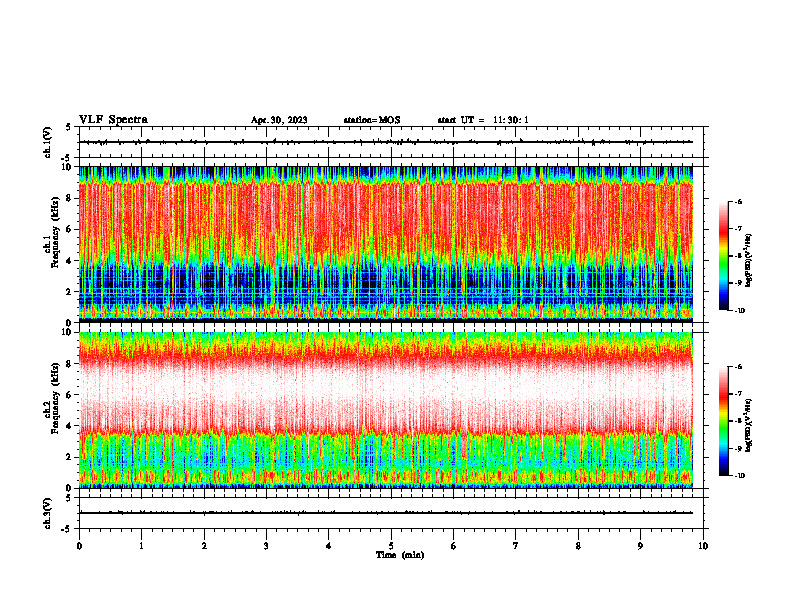Select the date text "Apr. 30, 2023"
Screen dimensions: 792x612
tap(279, 120)
